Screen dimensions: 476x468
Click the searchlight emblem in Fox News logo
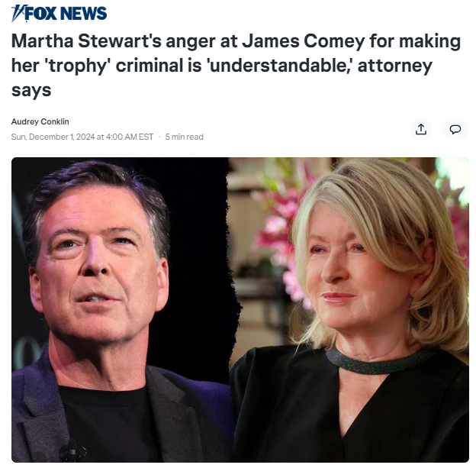coord(18,14)
